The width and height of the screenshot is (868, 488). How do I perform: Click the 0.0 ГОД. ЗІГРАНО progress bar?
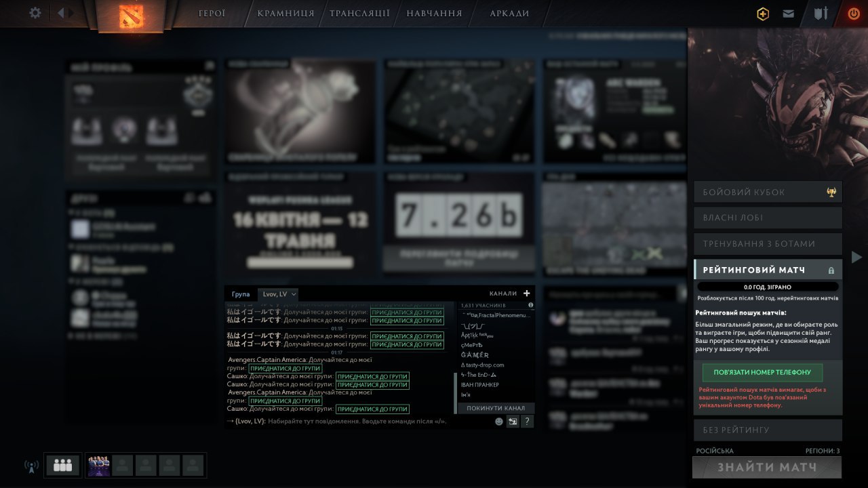click(768, 287)
